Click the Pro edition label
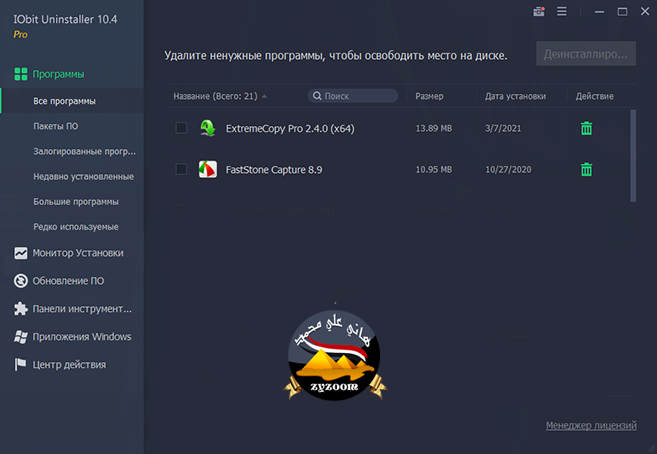 21,34
